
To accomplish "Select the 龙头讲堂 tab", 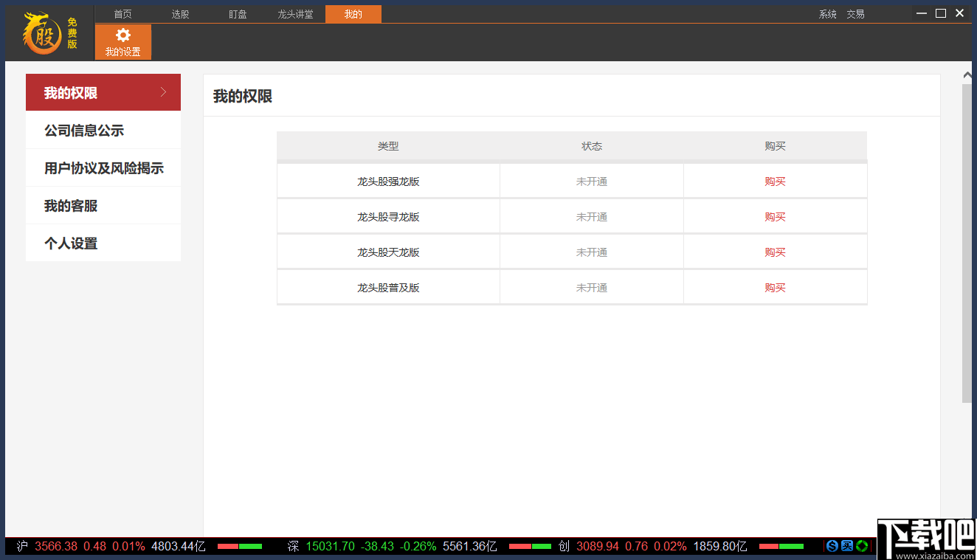I will point(296,14).
